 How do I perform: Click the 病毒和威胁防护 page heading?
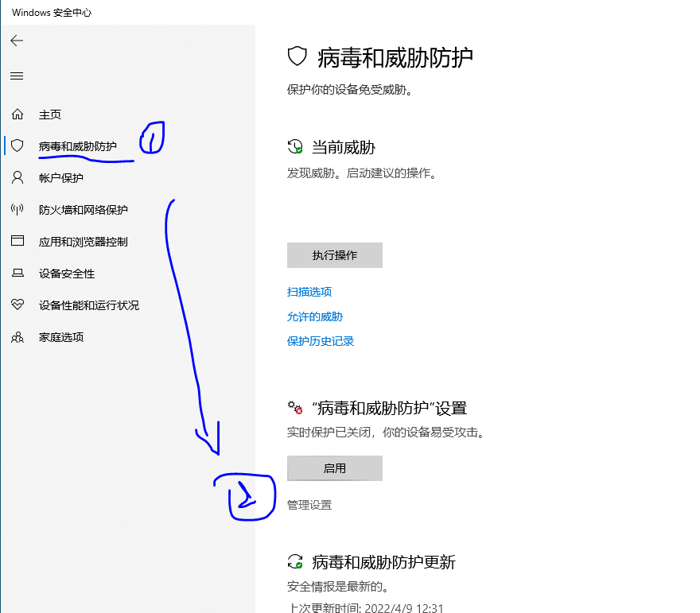point(395,58)
